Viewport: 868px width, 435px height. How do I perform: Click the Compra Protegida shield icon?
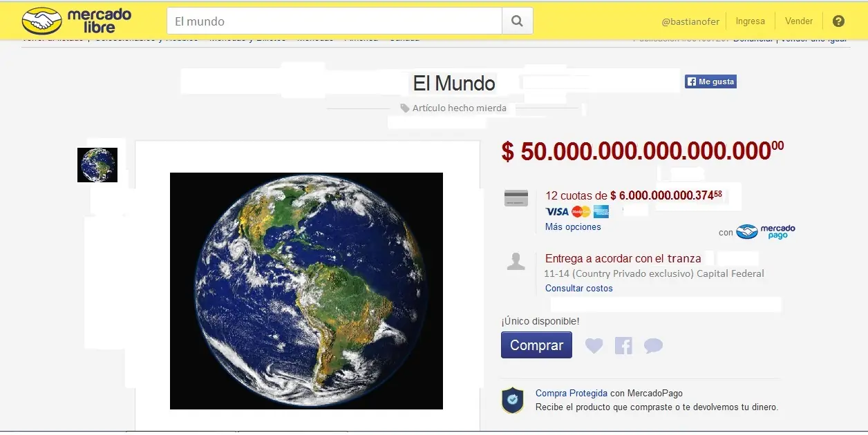pyautogui.click(x=513, y=400)
